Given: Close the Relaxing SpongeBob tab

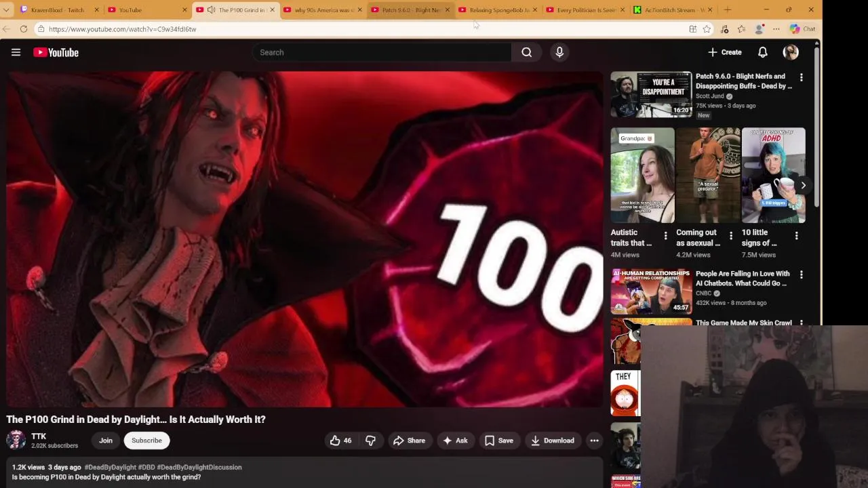Looking at the screenshot, I should [x=535, y=10].
